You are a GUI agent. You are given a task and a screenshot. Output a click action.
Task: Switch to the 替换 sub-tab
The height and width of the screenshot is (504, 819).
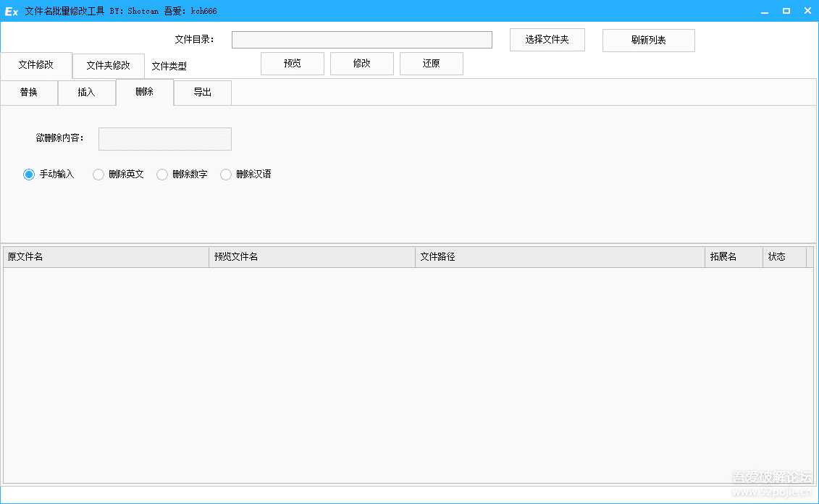tap(29, 92)
